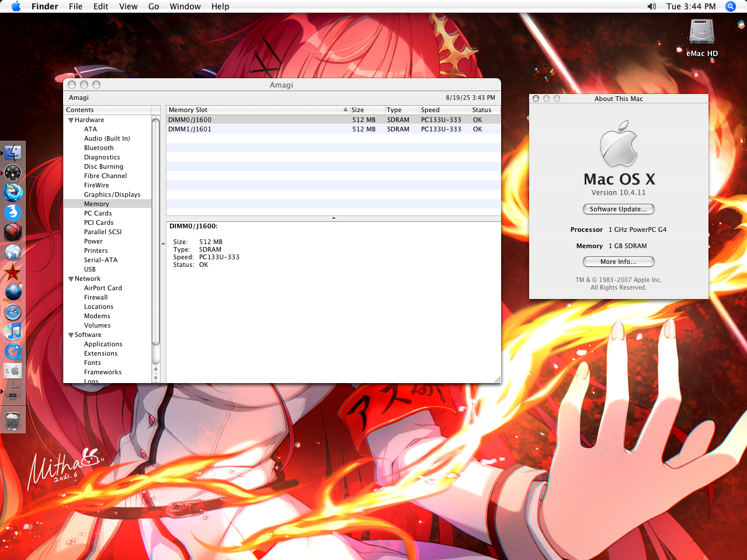The width and height of the screenshot is (747, 560).
Task: Open the eMac HD desktop drive icon
Action: point(702,37)
